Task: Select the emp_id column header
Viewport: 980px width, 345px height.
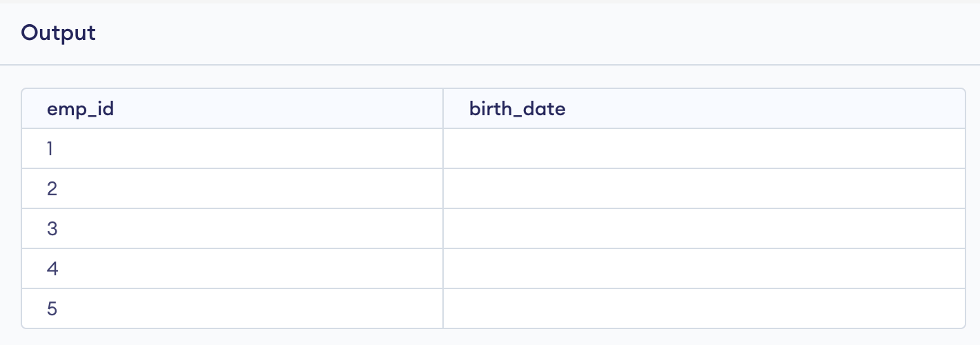Action: coord(79,109)
